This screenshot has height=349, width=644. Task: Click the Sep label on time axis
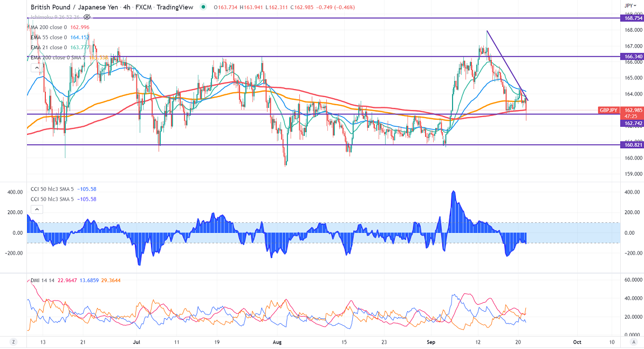431,342
